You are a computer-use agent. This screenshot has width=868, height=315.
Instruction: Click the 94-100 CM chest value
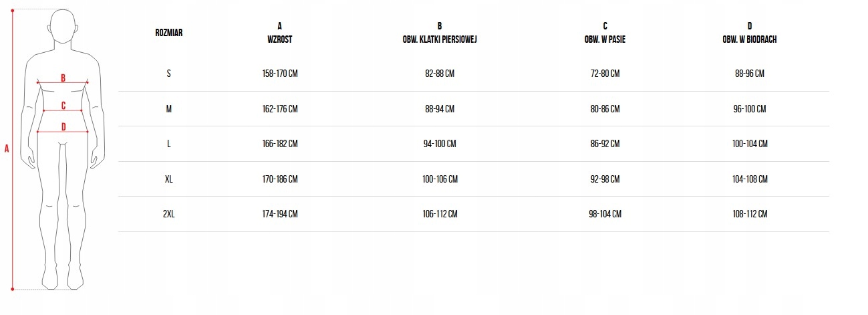tap(440, 144)
